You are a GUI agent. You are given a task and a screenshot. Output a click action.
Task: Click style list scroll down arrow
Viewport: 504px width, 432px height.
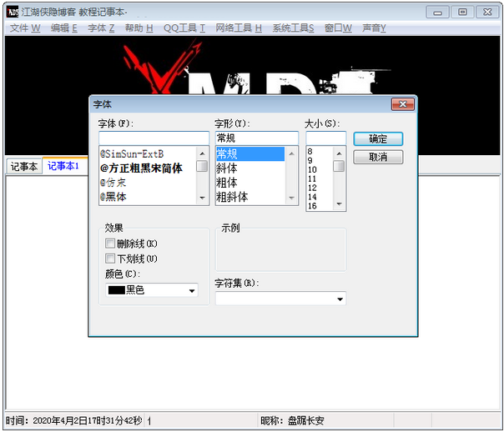(291, 198)
